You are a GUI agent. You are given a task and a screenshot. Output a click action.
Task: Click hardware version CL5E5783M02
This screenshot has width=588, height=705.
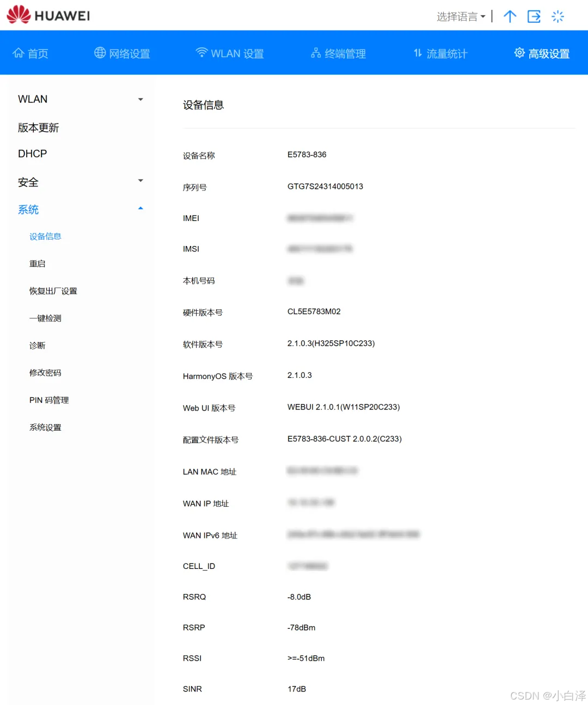pos(314,311)
